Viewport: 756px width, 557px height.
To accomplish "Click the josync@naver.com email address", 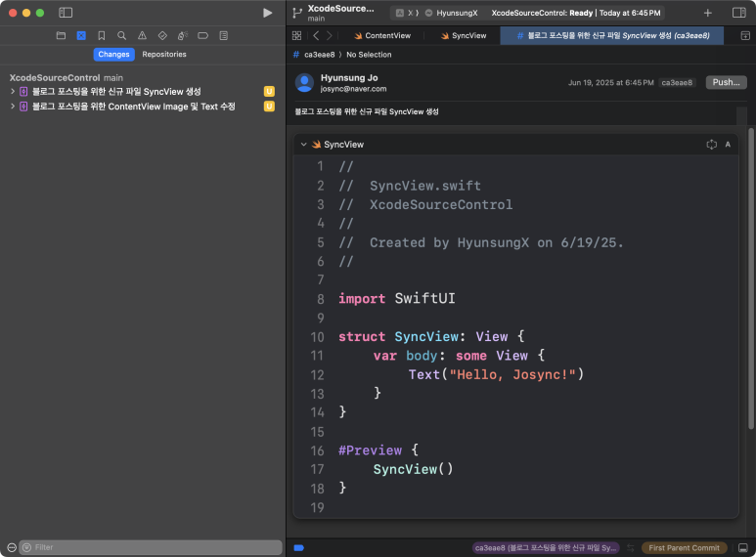I will (353, 89).
